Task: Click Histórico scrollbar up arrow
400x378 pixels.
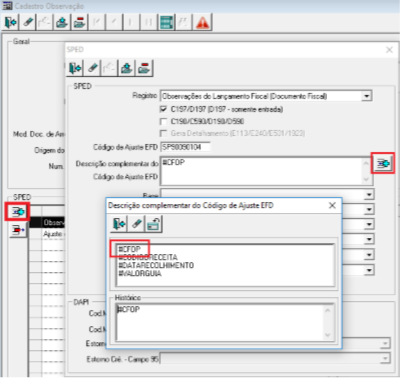Action: coord(328,310)
